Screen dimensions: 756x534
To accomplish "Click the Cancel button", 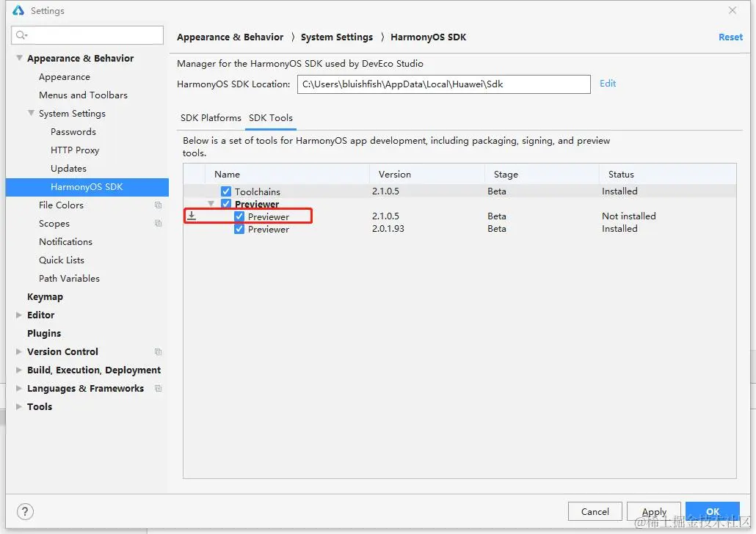I will click(x=595, y=511).
